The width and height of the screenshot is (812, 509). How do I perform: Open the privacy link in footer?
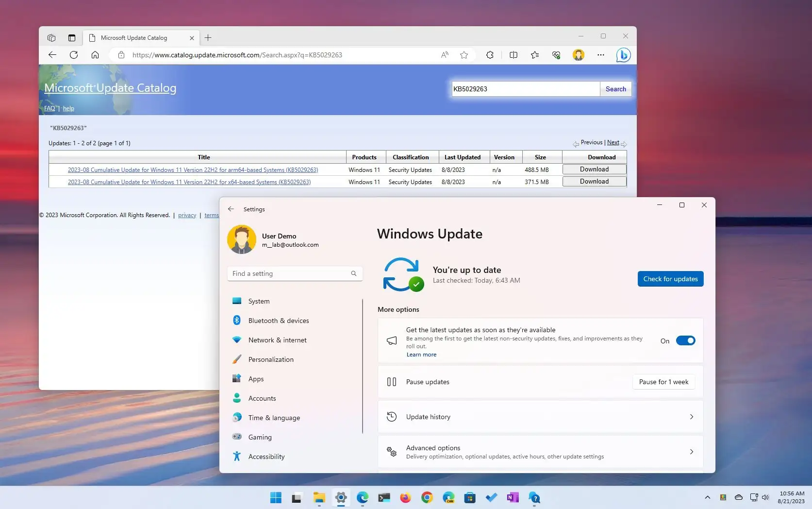[187, 215]
